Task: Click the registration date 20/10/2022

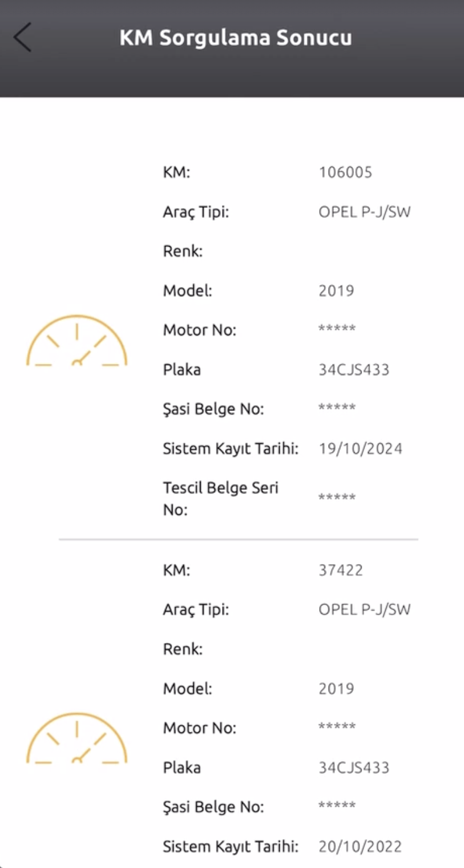Action: (x=360, y=847)
